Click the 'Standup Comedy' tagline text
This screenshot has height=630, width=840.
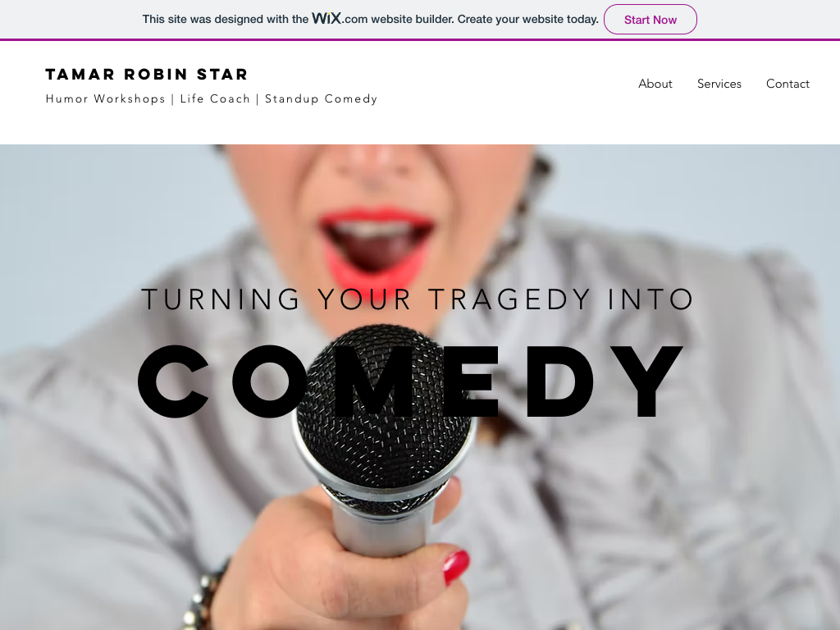click(322, 99)
